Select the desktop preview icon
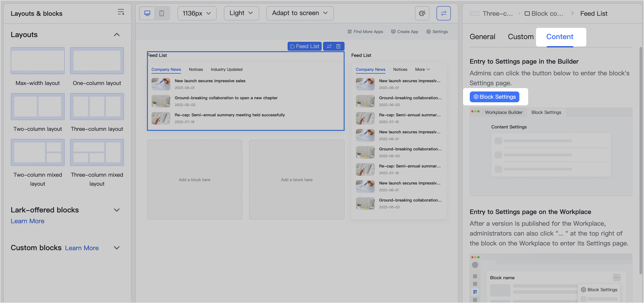Image resolution: width=644 pixels, height=303 pixels. (x=147, y=13)
